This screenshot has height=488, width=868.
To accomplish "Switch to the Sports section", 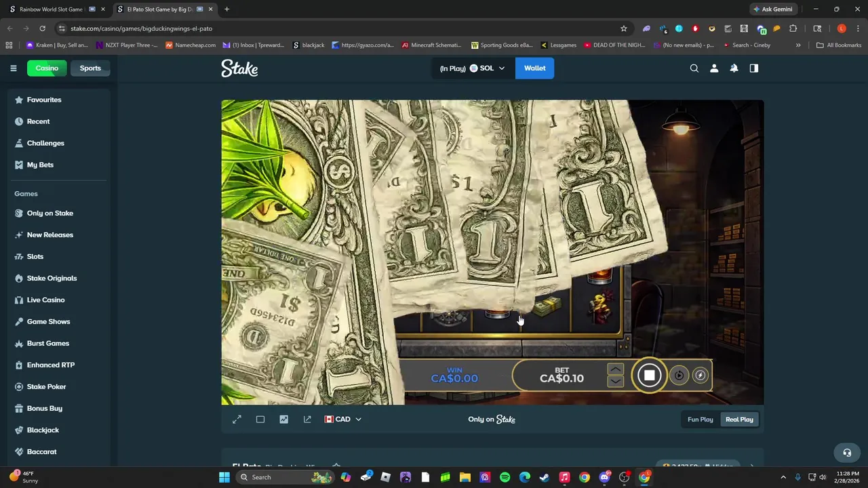I will click(90, 68).
